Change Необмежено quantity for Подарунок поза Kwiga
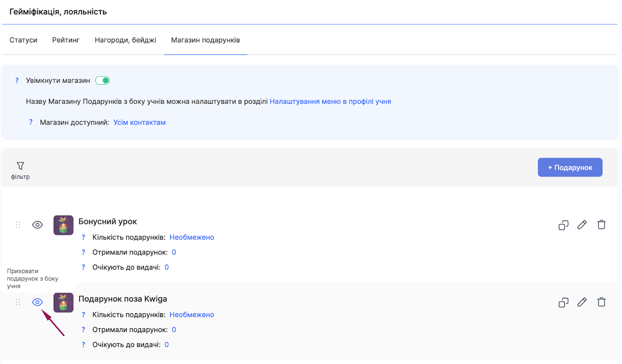The image size is (622, 364). [x=192, y=315]
